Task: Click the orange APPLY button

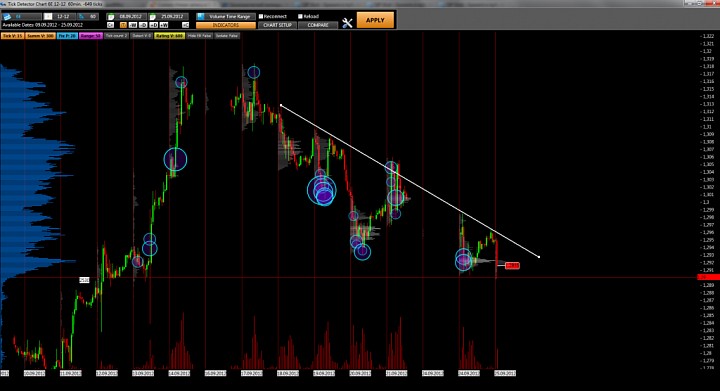Action: 375,20
